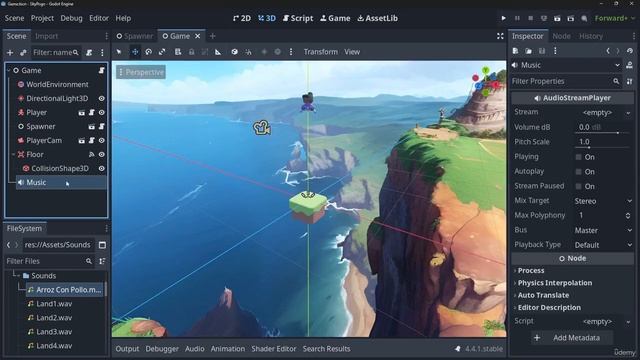The image size is (640, 360).
Task: Expand the Process section
Action: 531,271
